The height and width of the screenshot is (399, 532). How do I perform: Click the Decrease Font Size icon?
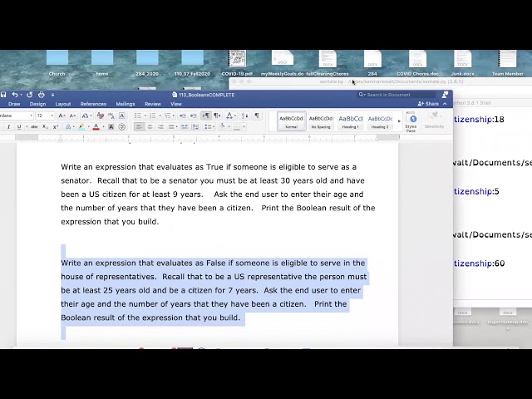click(x=72, y=116)
